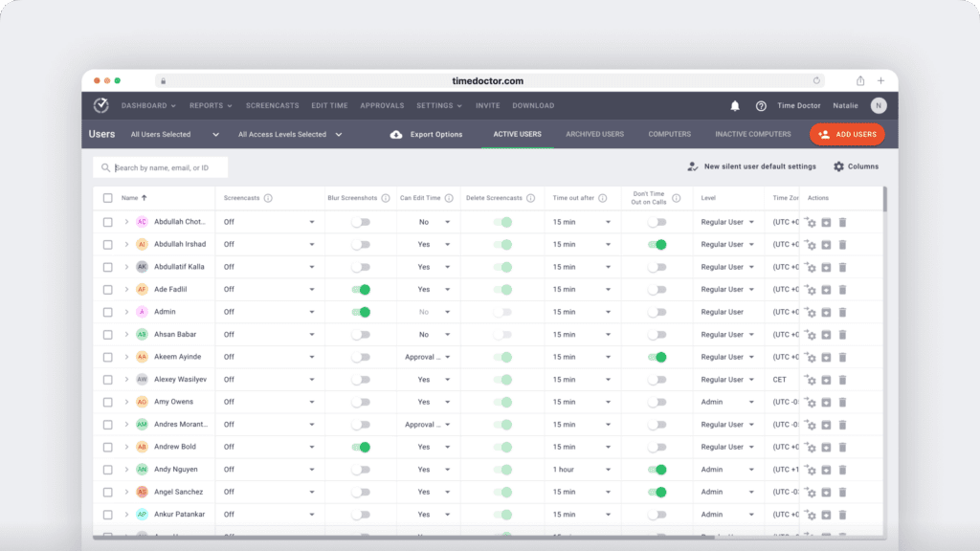Open the help question mark icon

click(x=761, y=106)
